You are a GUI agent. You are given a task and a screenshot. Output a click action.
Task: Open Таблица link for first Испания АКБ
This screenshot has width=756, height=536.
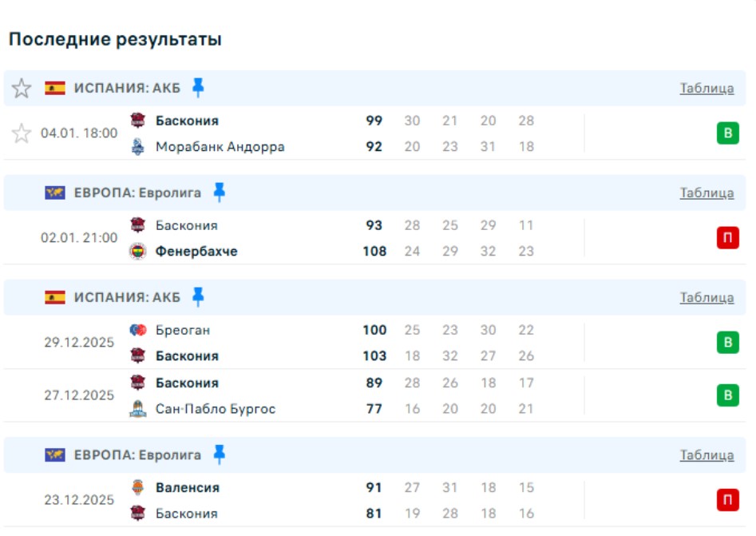tap(707, 89)
